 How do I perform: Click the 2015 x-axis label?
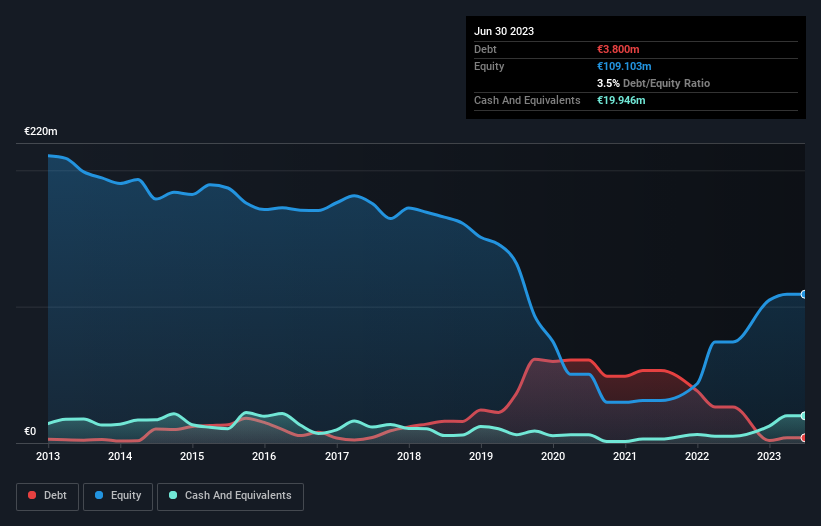pyautogui.click(x=192, y=456)
